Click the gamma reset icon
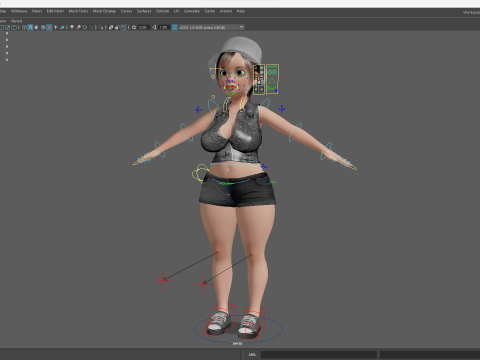480x360 pixels. pos(154,27)
